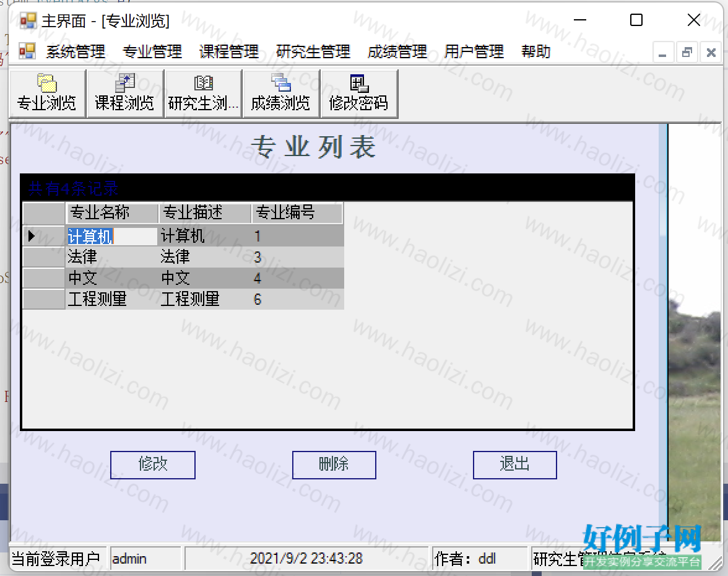Screen dimensions: 728x576
Task: Click major number cell 6
Action: 297,299
